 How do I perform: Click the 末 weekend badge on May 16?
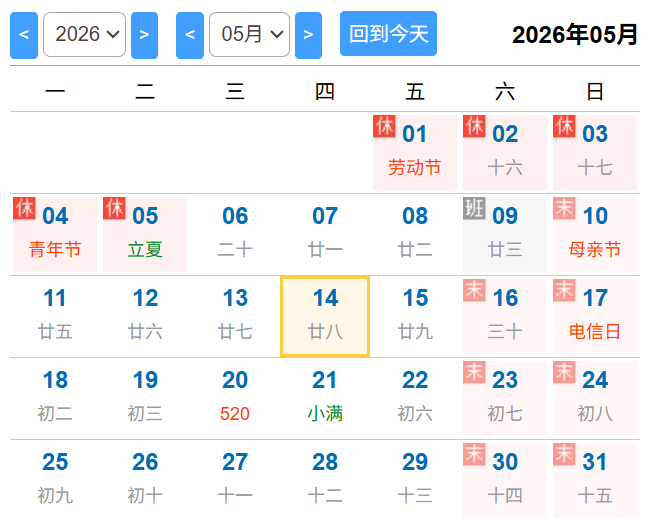pyautogui.click(x=474, y=290)
